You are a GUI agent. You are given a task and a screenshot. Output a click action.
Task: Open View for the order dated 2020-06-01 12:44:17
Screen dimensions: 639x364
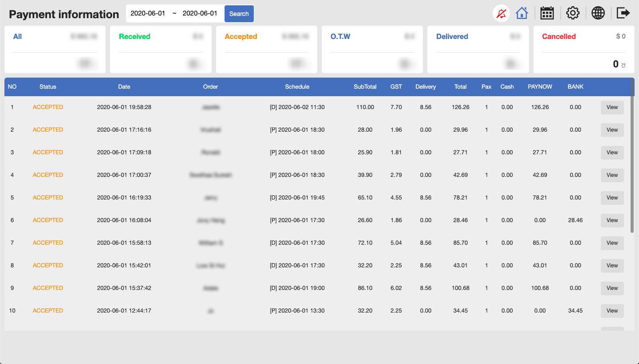coord(612,311)
